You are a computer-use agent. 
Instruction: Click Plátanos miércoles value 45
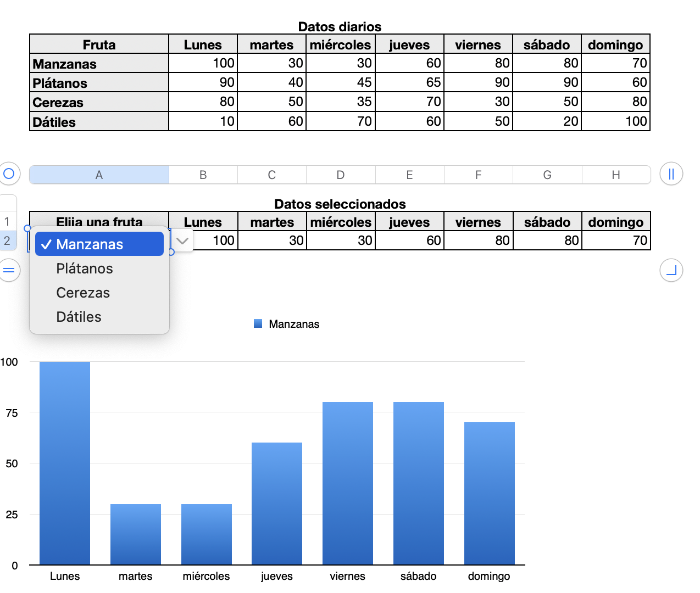[x=341, y=82]
